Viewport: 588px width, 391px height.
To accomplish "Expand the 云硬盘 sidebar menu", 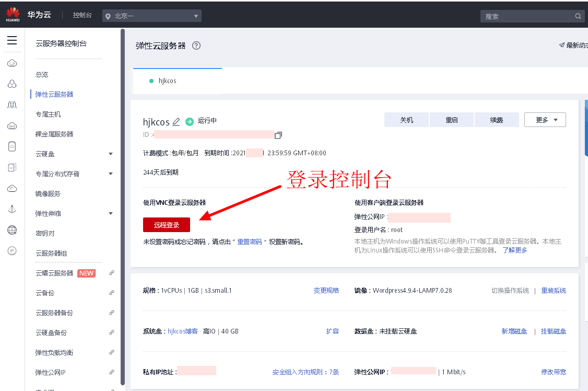I will pos(111,154).
